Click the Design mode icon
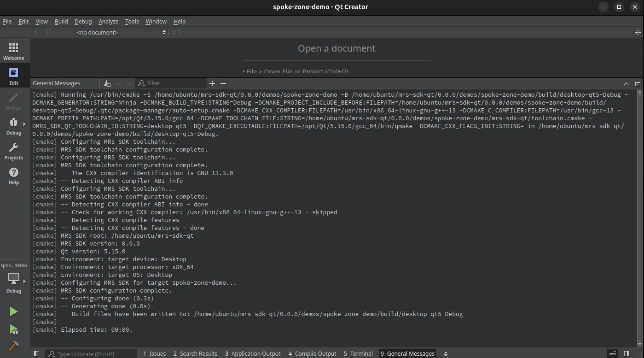 coord(14,101)
